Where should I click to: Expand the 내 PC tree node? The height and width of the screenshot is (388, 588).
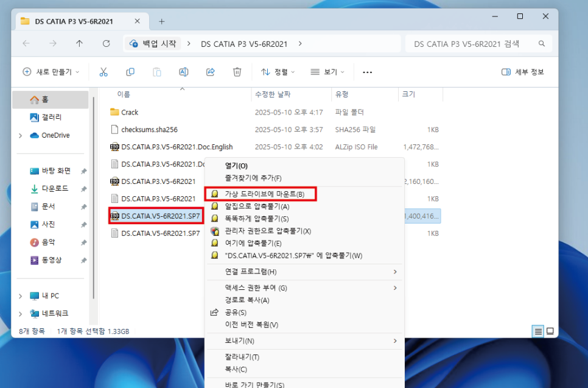point(20,297)
